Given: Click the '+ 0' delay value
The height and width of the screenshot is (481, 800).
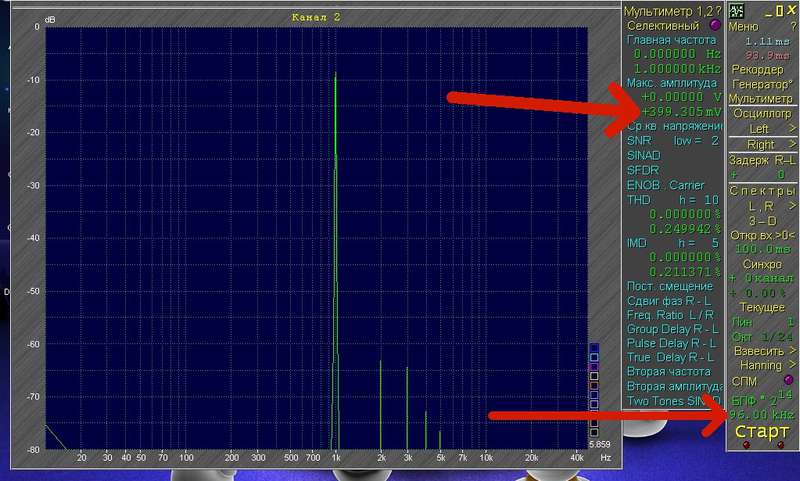Looking at the screenshot, I should coord(758,175).
